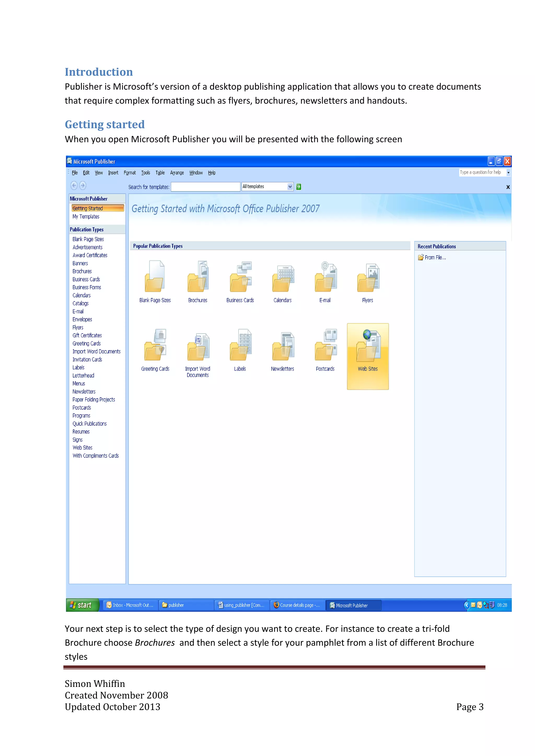Select Getting Started in the sidebar
Image resolution: width=535 pixels, height=756 pixels.
(97, 208)
